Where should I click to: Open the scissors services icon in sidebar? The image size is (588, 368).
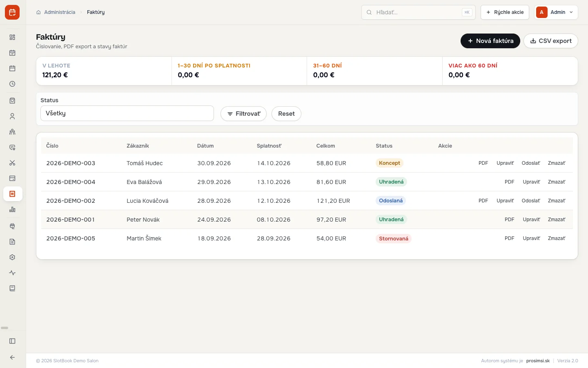click(12, 163)
